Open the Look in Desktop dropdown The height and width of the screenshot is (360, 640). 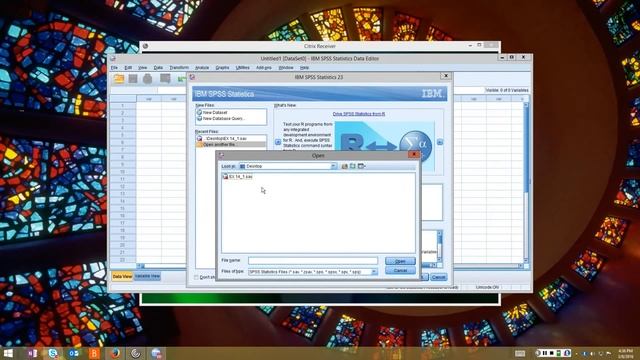point(333,166)
